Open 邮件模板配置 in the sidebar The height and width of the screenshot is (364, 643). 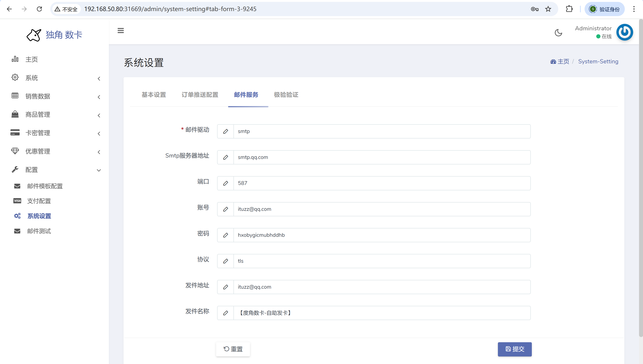coord(45,186)
